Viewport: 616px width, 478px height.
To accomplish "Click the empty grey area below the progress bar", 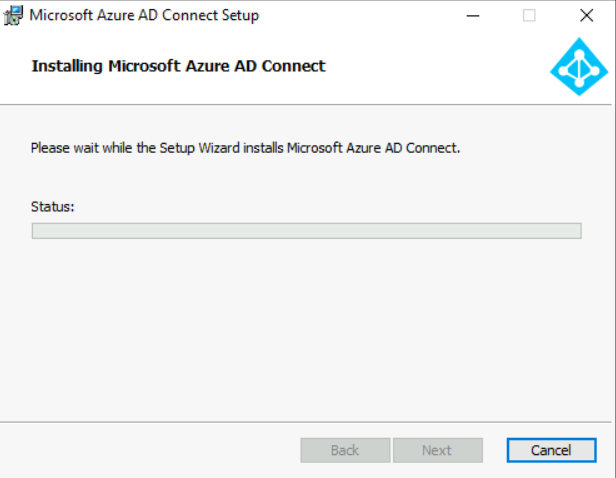I will 306,320.
